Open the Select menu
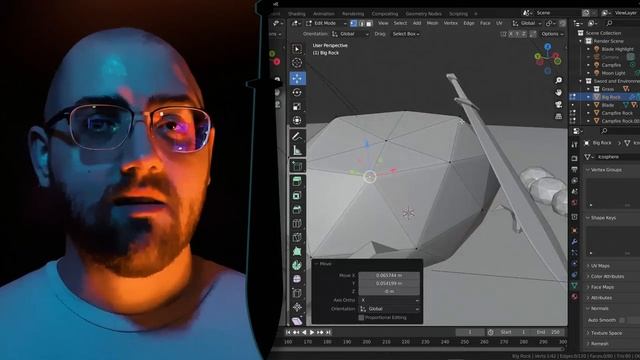 tap(400, 23)
